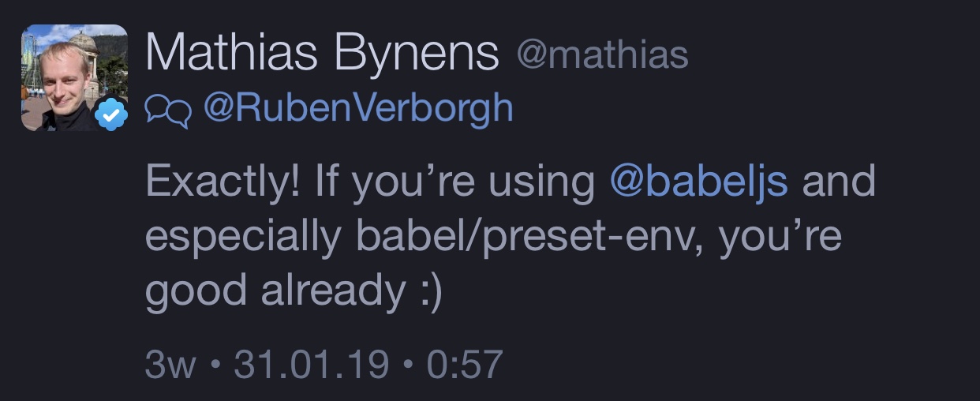Click the first name "Mathias" in the header
This screenshot has width=980, height=401.
(x=232, y=54)
